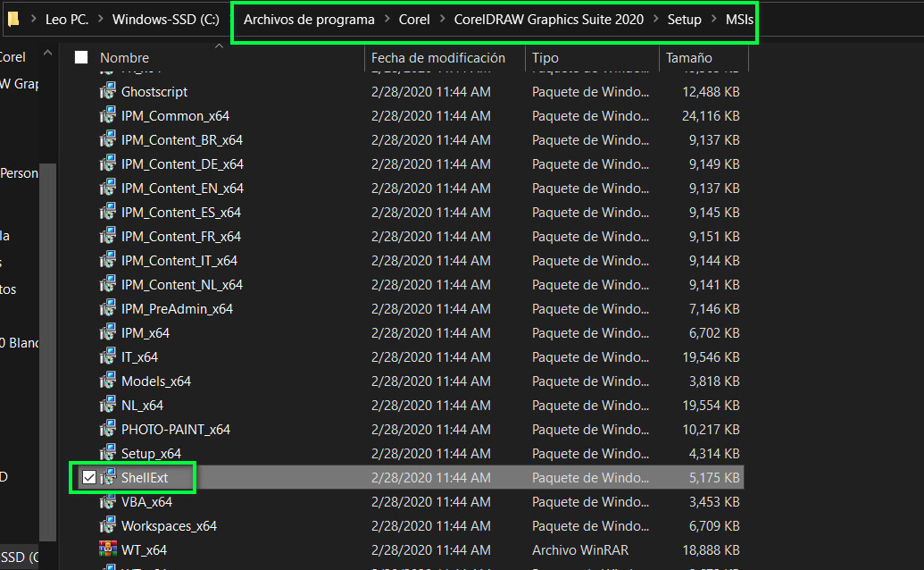Click the Tipo column header
924x570 pixels.
(545, 58)
